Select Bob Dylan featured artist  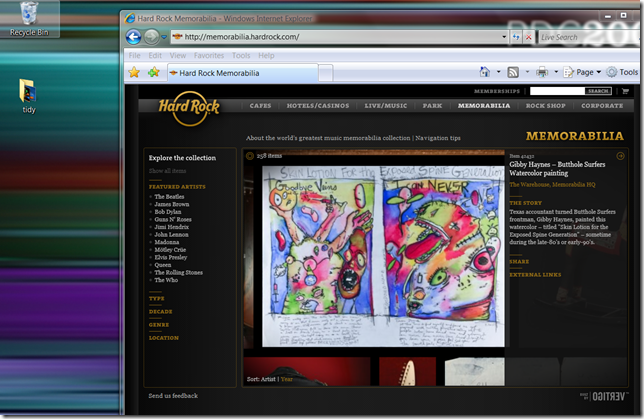point(168,212)
